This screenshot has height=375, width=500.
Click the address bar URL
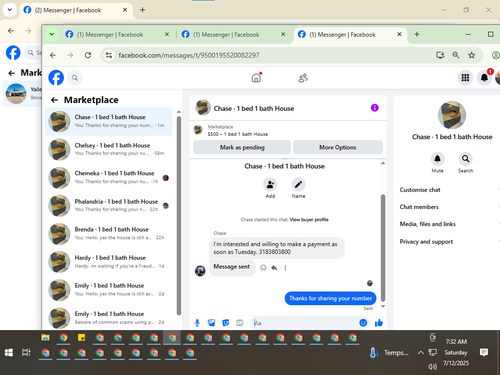(x=189, y=55)
